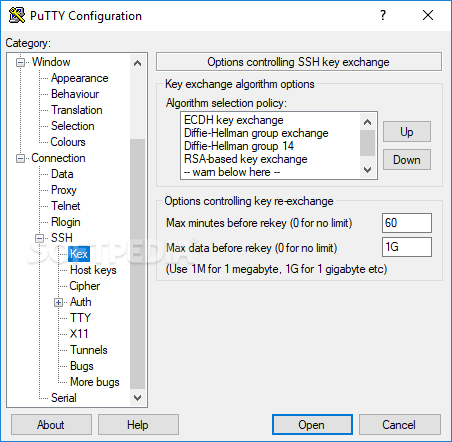The width and height of the screenshot is (452, 442).
Task: Open the Colours category
Action: click(x=68, y=142)
